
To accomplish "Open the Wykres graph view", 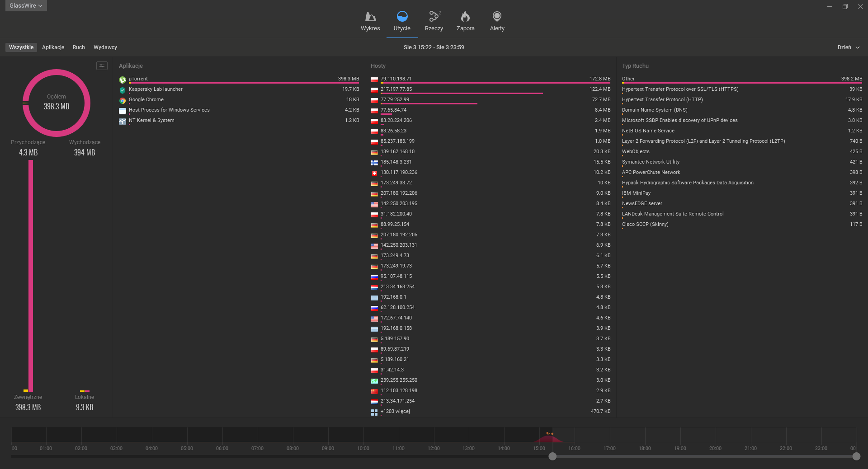I will click(x=370, y=21).
